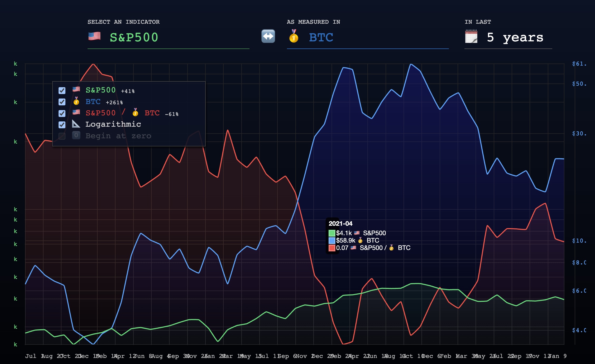Click the green S&P500 swatch in tooltip

332,233
